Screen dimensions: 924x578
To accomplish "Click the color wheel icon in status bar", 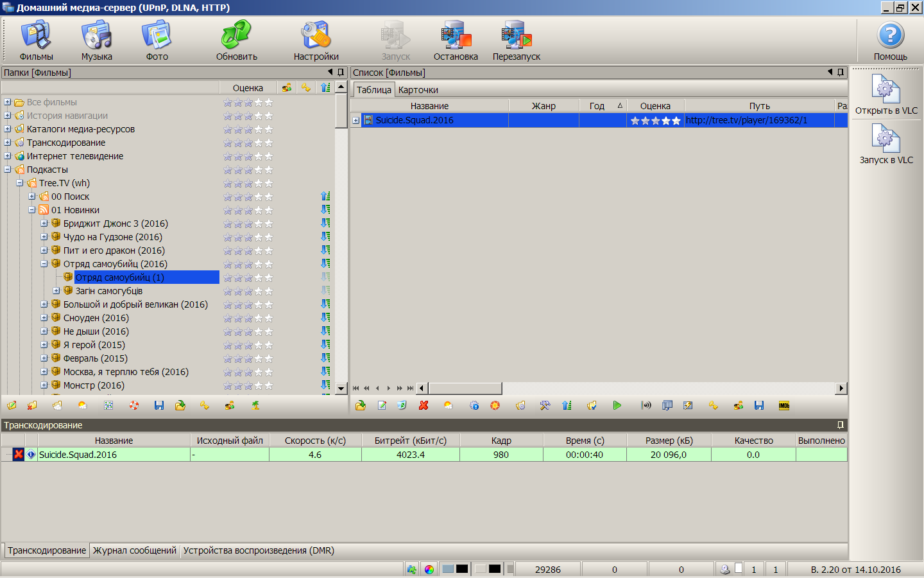I will coord(429,569).
